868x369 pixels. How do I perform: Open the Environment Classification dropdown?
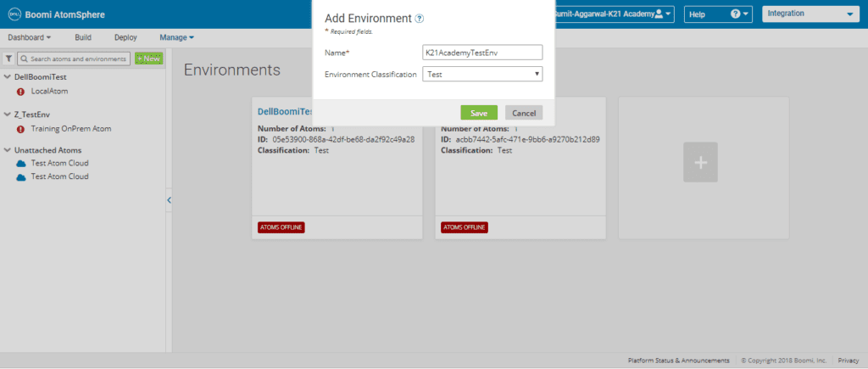(x=482, y=75)
